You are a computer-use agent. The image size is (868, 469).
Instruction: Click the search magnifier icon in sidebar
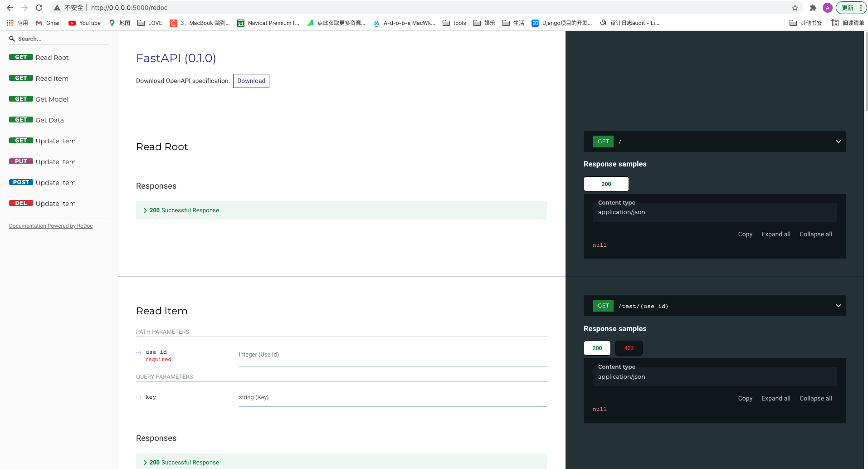[12, 39]
